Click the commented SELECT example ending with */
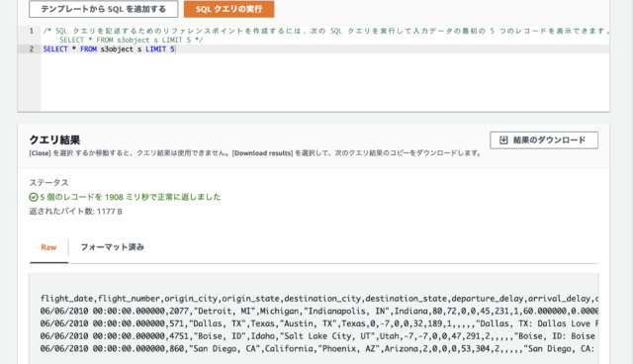The image size is (633, 364). (132, 40)
